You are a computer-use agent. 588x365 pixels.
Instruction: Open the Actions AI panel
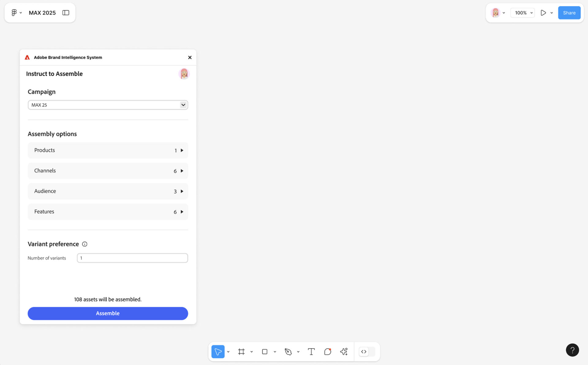[344, 352]
